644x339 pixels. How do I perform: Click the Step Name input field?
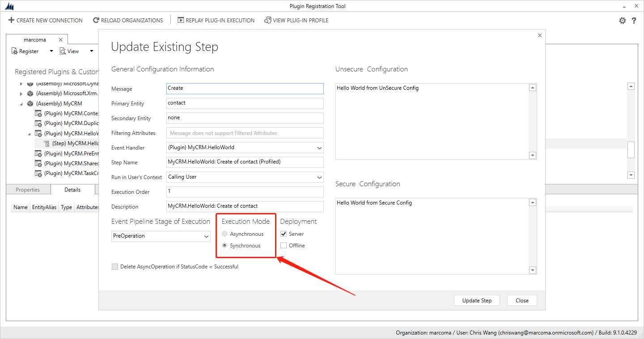(x=245, y=162)
